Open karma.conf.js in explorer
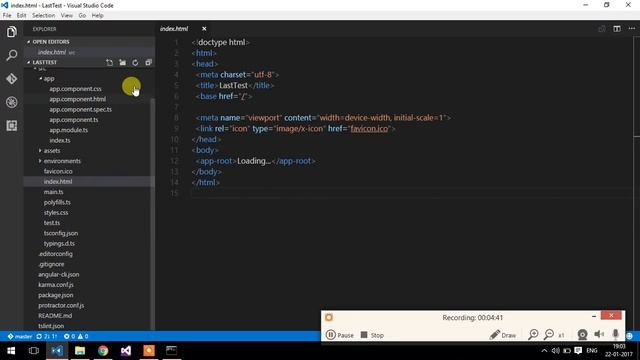 56,284
